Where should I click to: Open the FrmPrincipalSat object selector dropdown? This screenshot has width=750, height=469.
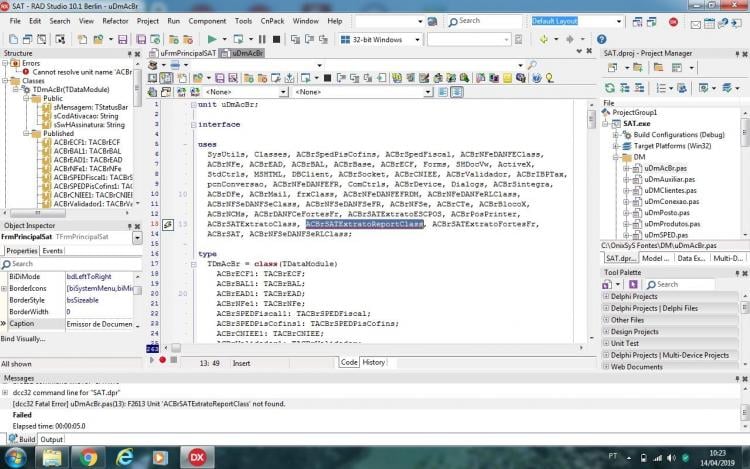[x=137, y=238]
